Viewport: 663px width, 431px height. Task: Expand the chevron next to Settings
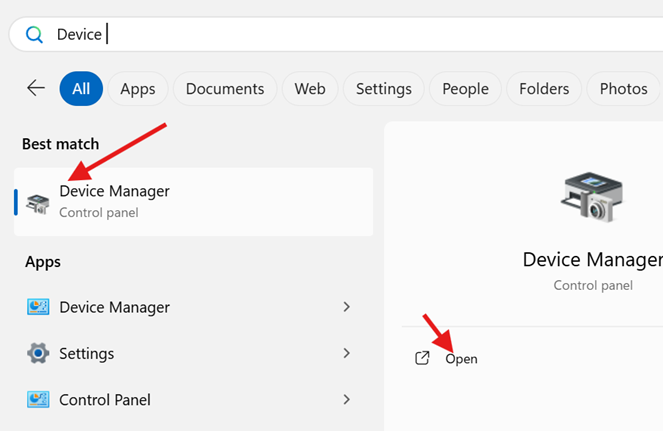click(x=347, y=353)
